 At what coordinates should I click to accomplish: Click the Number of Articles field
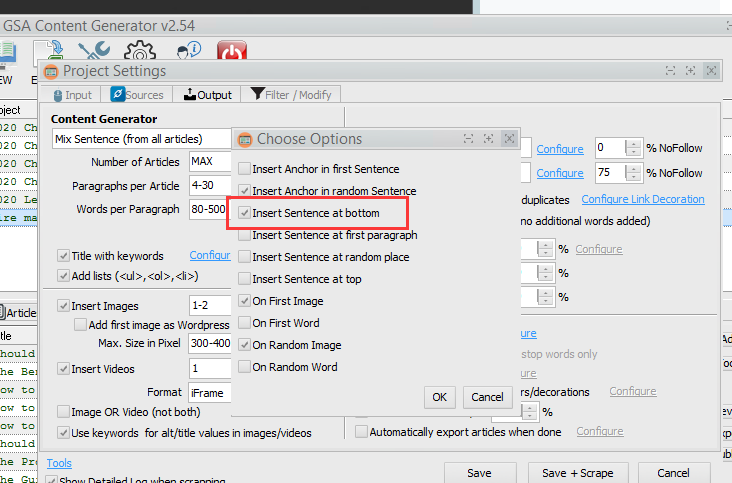tap(210, 161)
